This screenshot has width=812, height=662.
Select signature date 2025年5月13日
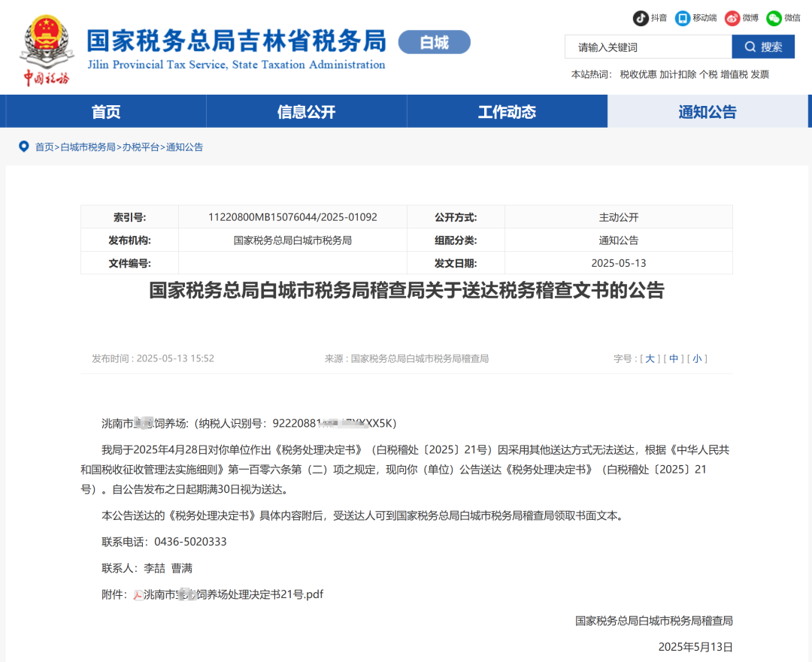(695, 647)
